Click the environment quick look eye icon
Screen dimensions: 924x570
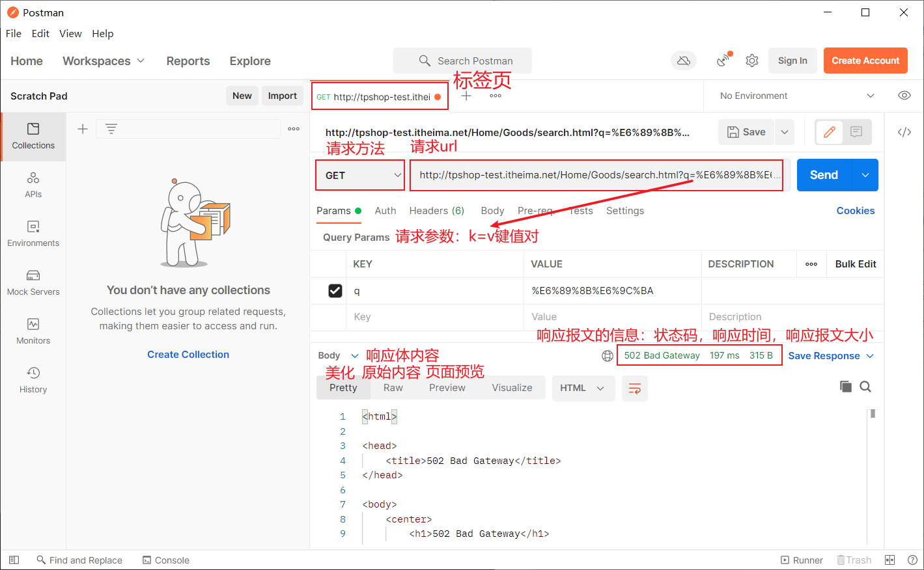point(904,96)
